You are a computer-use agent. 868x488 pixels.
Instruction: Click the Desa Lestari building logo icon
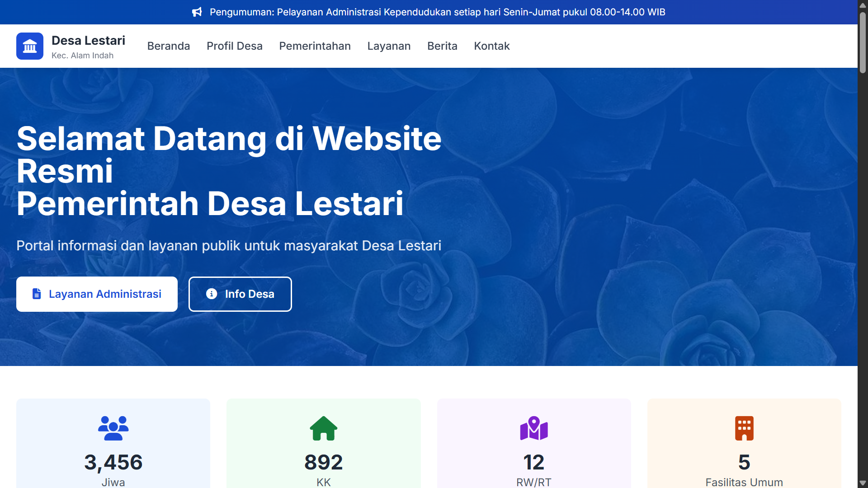tap(29, 46)
